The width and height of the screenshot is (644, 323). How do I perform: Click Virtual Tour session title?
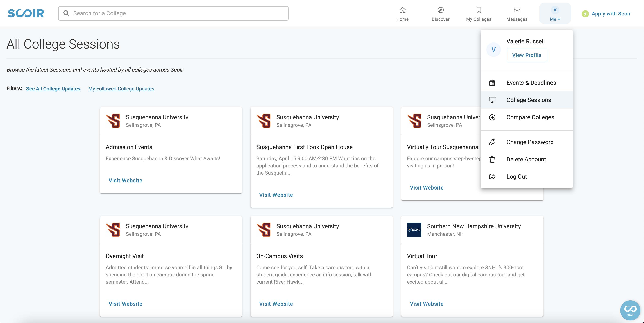click(x=422, y=256)
